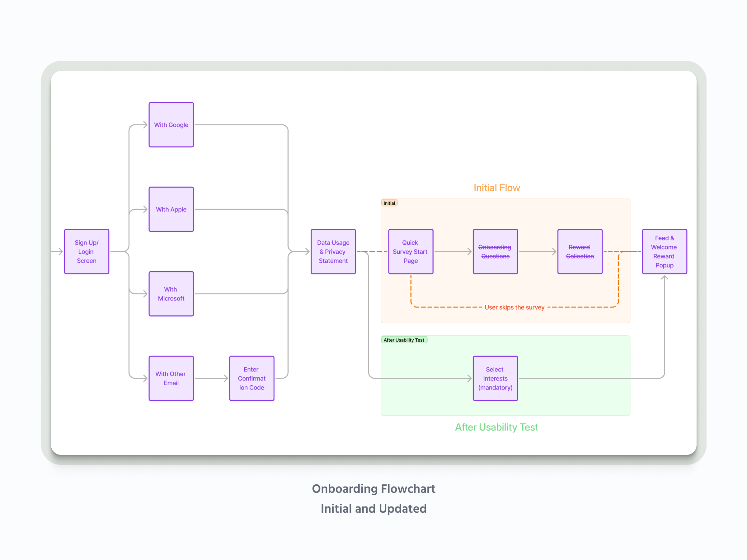The width and height of the screenshot is (747, 560).
Task: Click the Initial and Updated caption text
Action: coord(374,509)
